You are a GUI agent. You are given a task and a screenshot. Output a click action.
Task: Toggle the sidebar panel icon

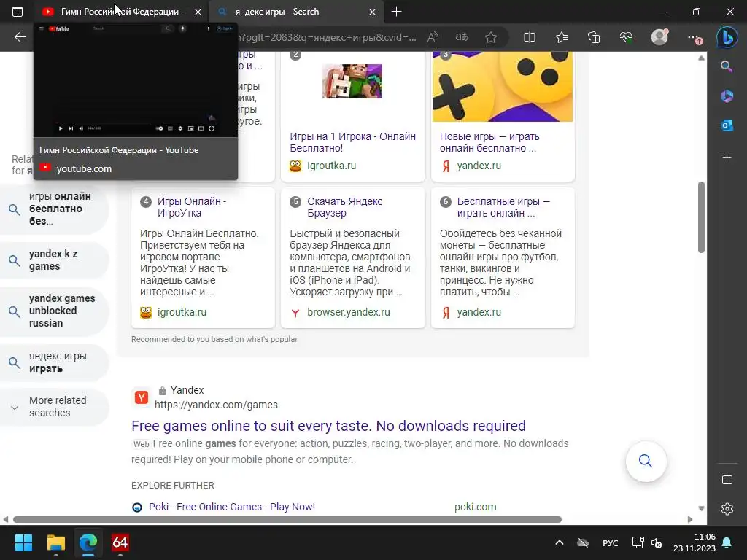[727, 480]
